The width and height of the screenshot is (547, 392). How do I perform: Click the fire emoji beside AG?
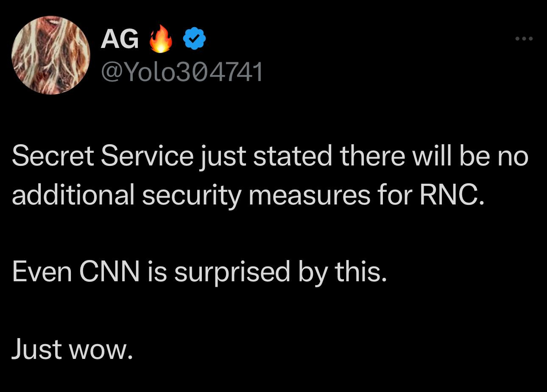161,39
